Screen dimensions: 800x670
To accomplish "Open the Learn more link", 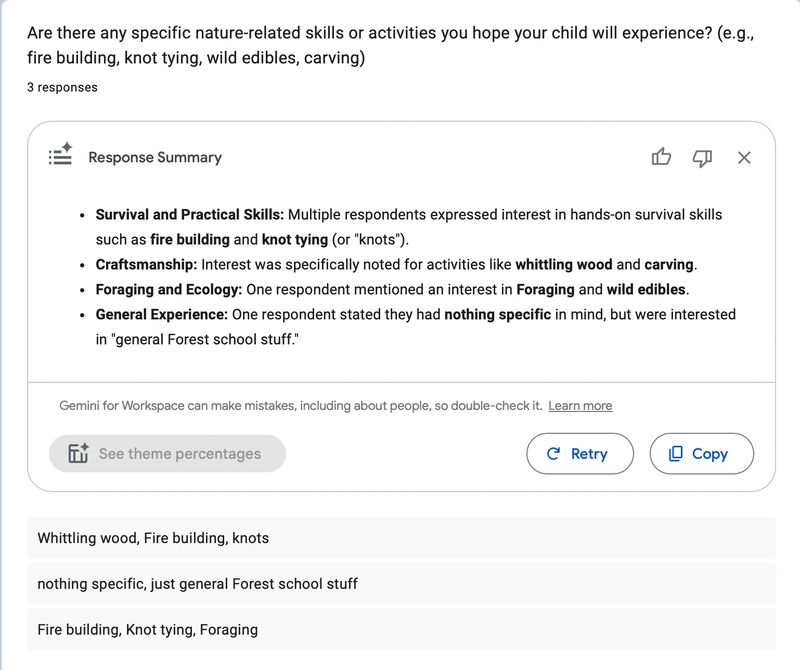I will [580, 406].
